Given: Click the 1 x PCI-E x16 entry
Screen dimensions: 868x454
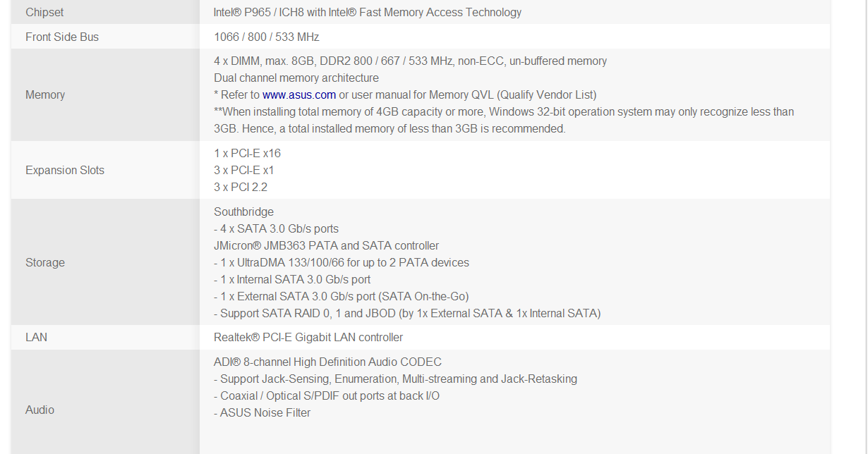Looking at the screenshot, I should (x=247, y=153).
